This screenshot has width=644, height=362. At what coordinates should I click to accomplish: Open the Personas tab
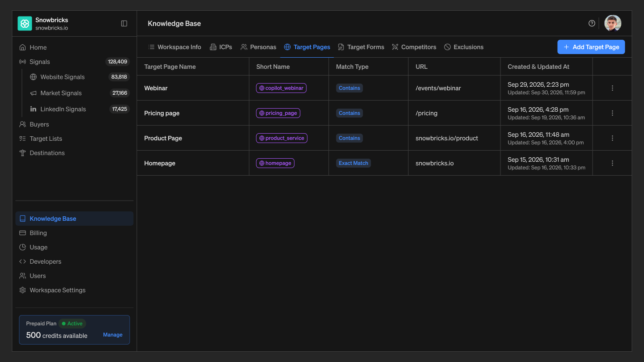click(258, 47)
